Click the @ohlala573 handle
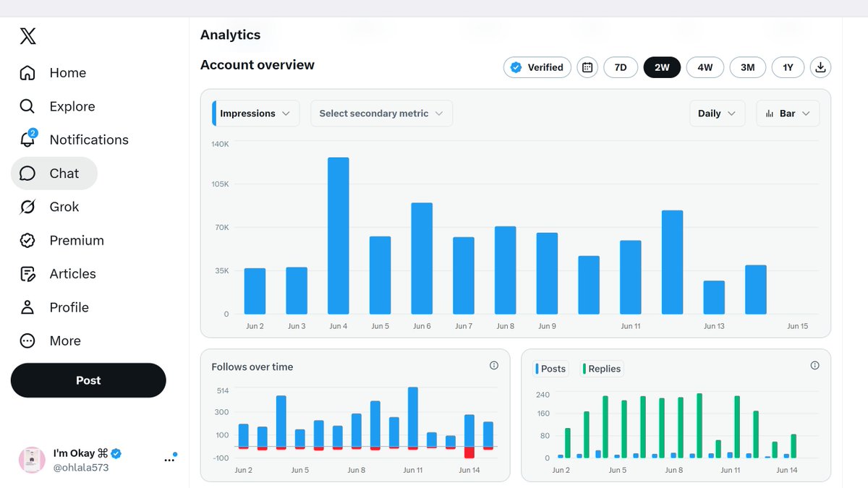Screen dimensions: 868x488 pyautogui.click(x=81, y=467)
